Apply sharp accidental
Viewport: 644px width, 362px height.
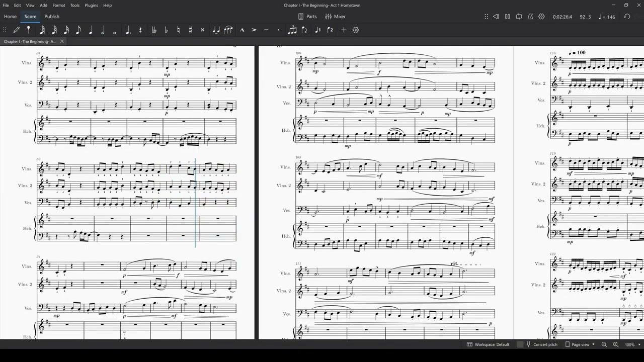coord(190,30)
